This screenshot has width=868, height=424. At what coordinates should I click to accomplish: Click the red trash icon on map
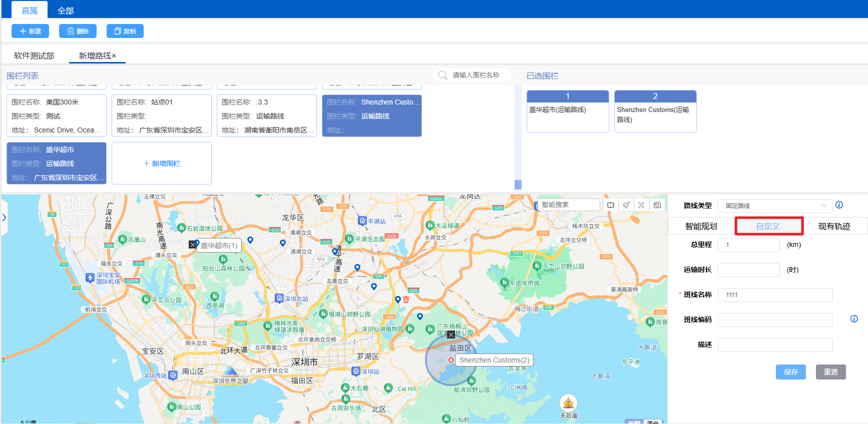point(406,299)
